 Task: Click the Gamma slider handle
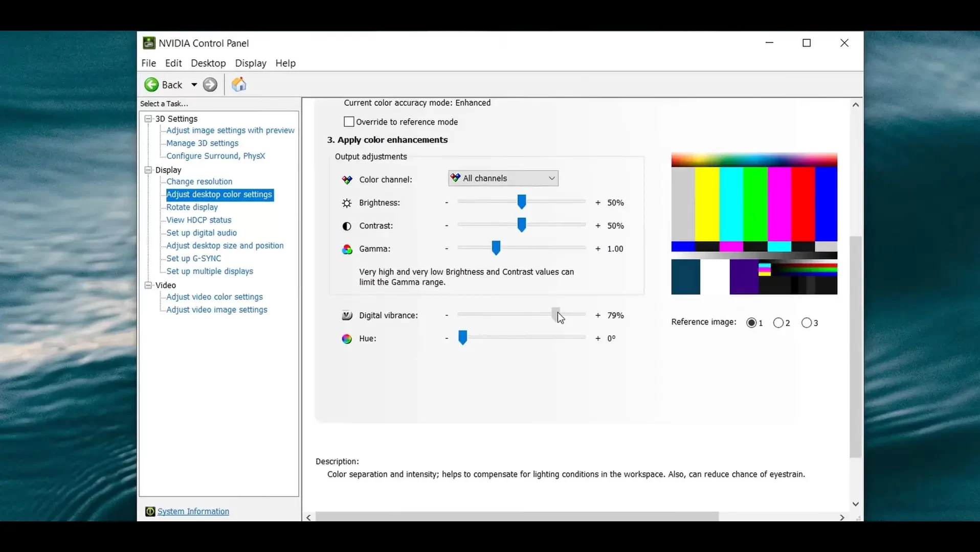[496, 248]
